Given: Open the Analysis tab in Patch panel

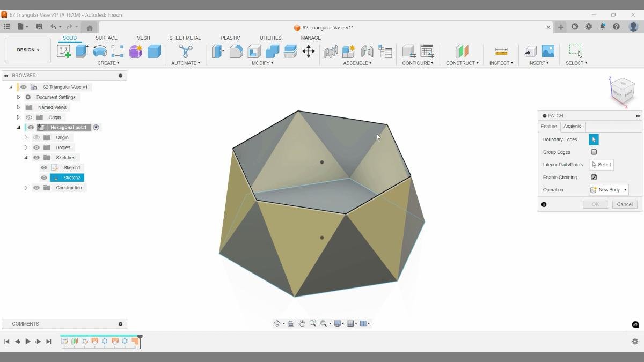Looking at the screenshot, I should tap(572, 126).
